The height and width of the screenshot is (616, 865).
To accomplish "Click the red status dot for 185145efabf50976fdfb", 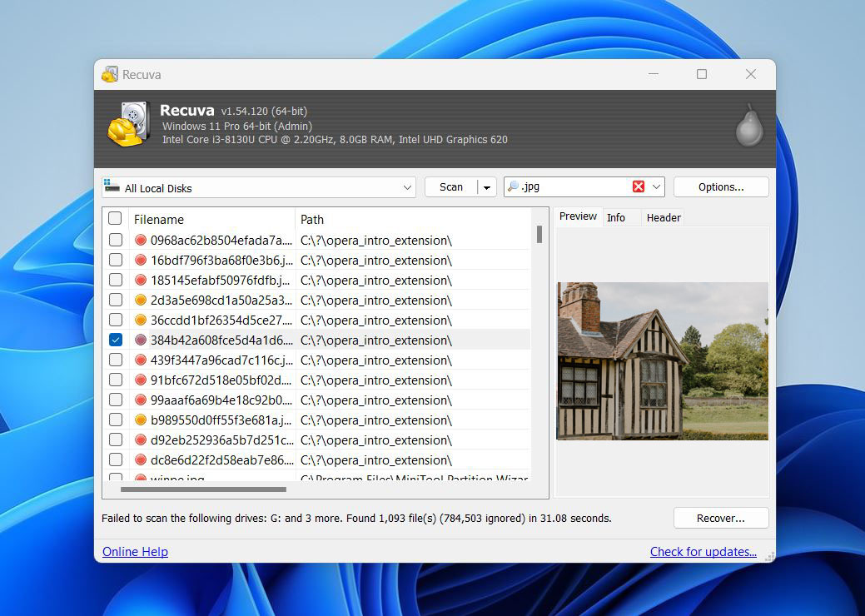I will point(141,280).
